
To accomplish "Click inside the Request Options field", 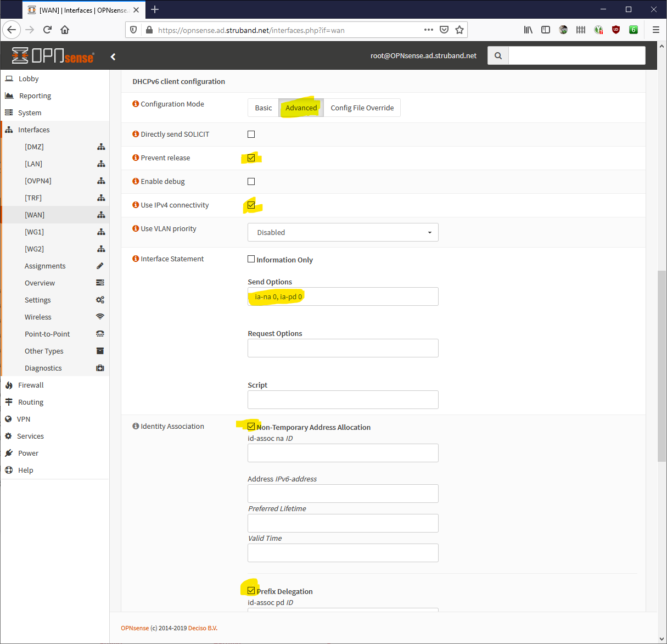I will point(343,348).
